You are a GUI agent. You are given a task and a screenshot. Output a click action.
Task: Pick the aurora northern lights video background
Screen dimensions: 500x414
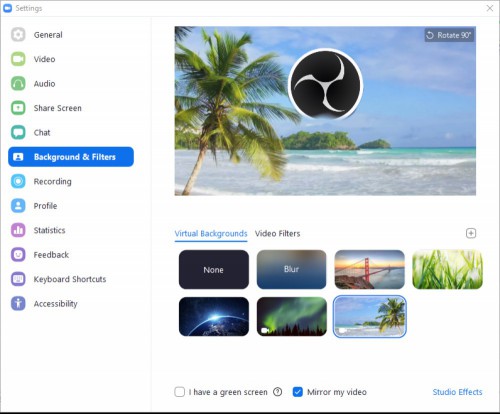click(x=292, y=316)
